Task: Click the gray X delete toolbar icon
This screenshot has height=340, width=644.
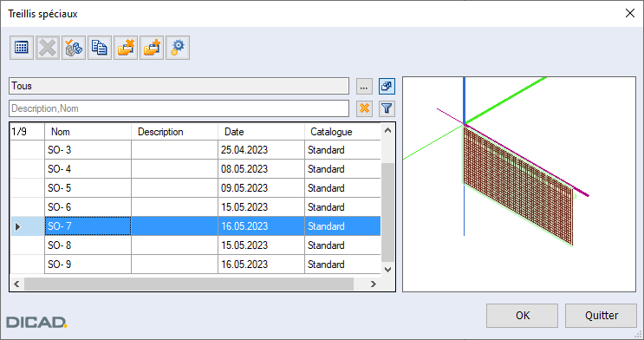Action: [x=48, y=48]
